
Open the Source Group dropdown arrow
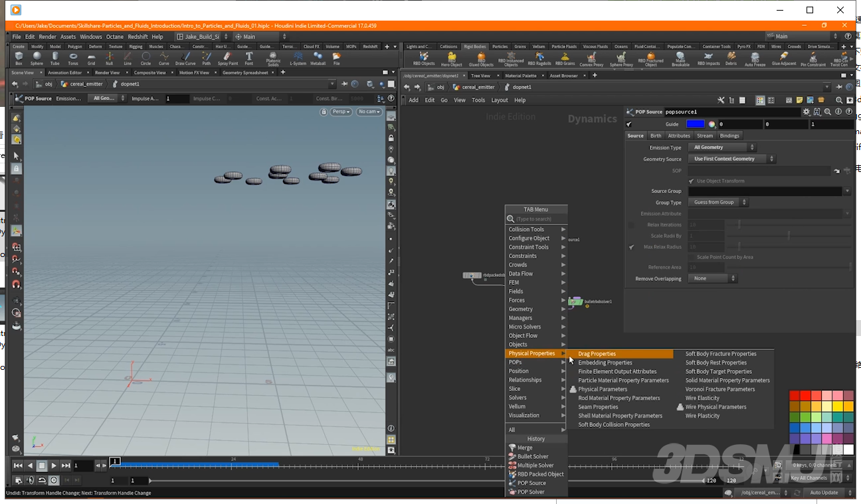click(847, 191)
